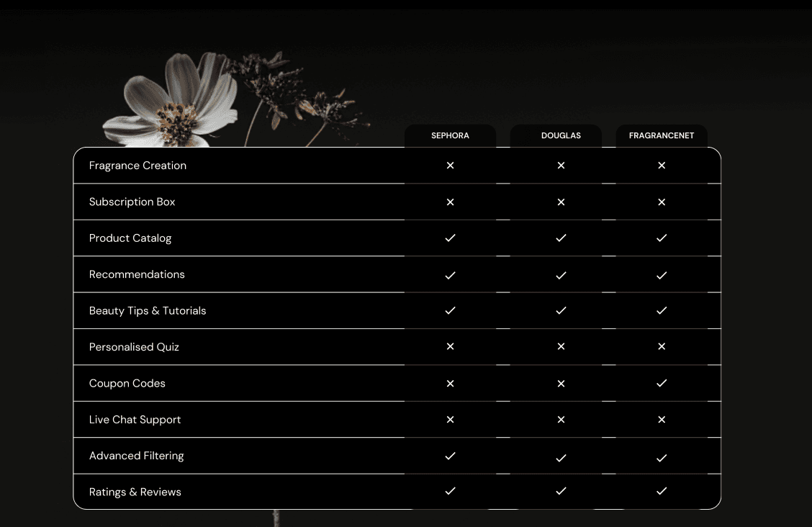The height and width of the screenshot is (527, 812).
Task: Click the FragranceNet checkmark for Ratings & Reviews
Action: (662, 491)
